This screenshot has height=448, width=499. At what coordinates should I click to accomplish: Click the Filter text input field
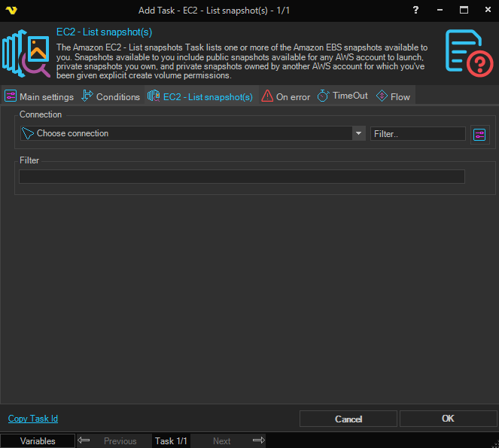[242, 177]
